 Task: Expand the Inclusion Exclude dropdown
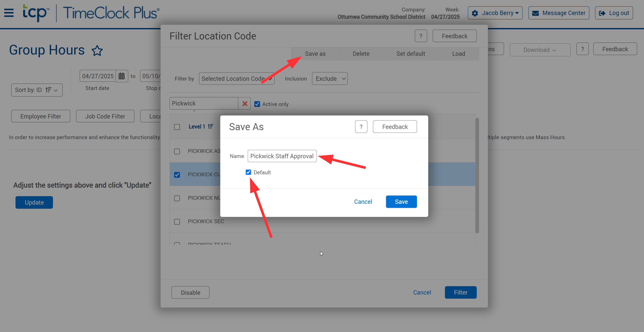click(x=330, y=78)
